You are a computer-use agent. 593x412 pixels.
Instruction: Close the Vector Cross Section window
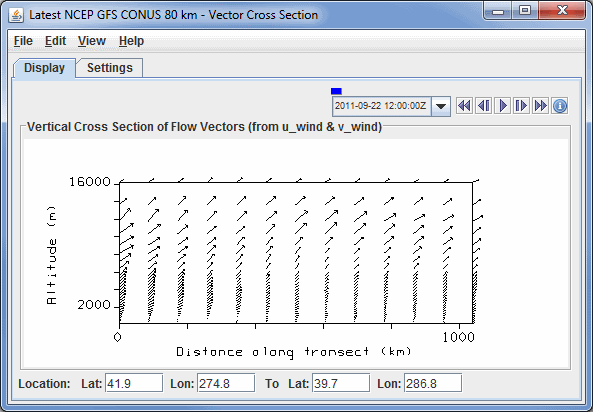(x=562, y=11)
